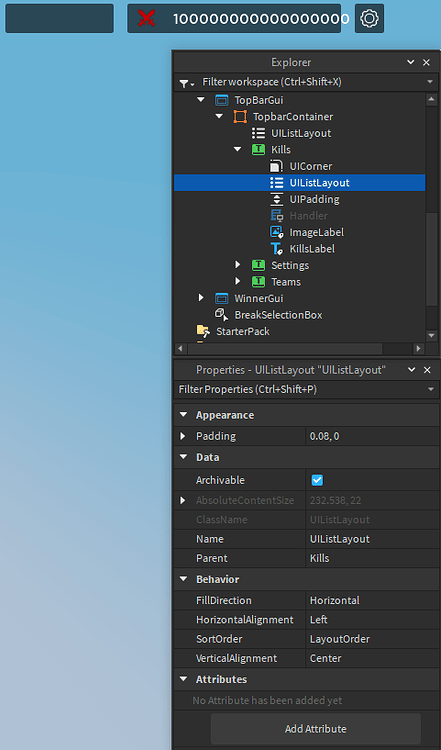Click the StarterPack folder icon
441x750 pixels.
point(203,331)
